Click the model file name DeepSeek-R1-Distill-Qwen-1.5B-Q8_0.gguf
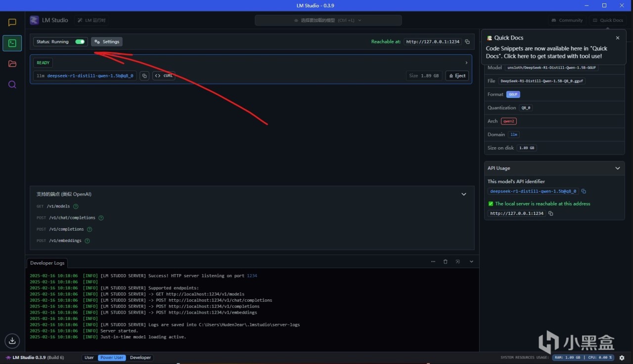The image size is (633, 364). click(542, 81)
